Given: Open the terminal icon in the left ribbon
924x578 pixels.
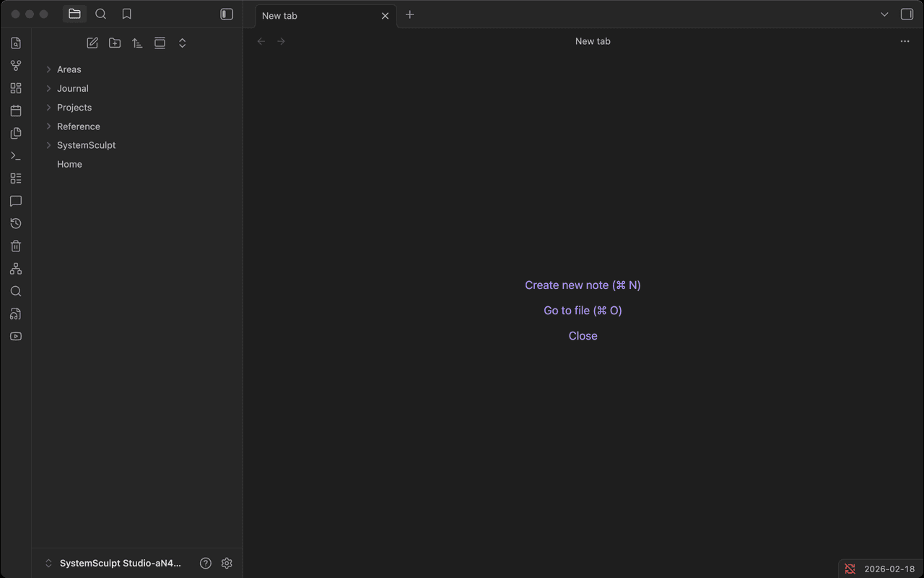Looking at the screenshot, I should 15,155.
